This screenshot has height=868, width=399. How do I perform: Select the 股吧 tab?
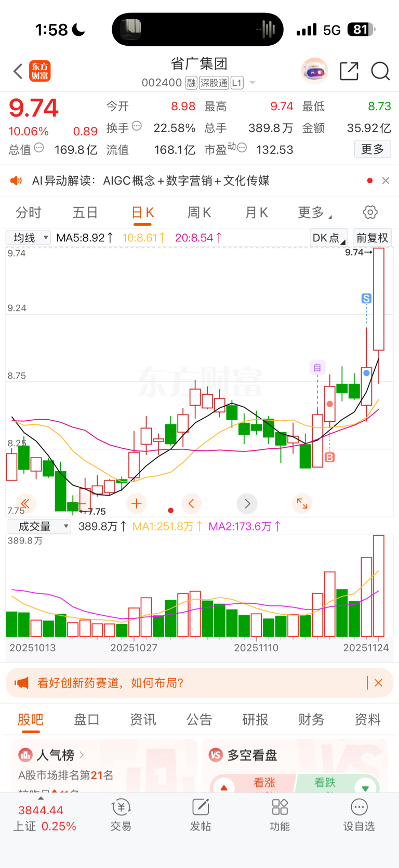(x=31, y=720)
